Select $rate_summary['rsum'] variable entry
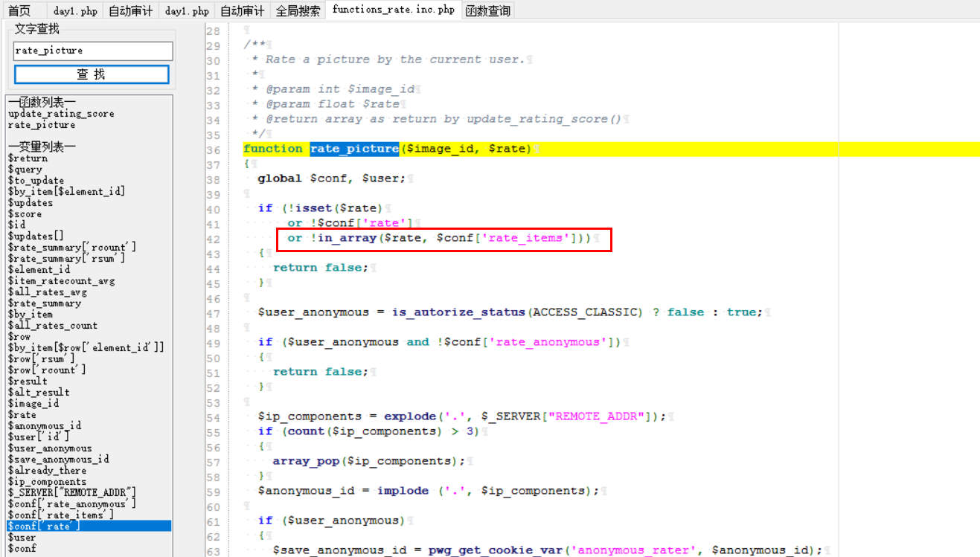 (x=66, y=259)
